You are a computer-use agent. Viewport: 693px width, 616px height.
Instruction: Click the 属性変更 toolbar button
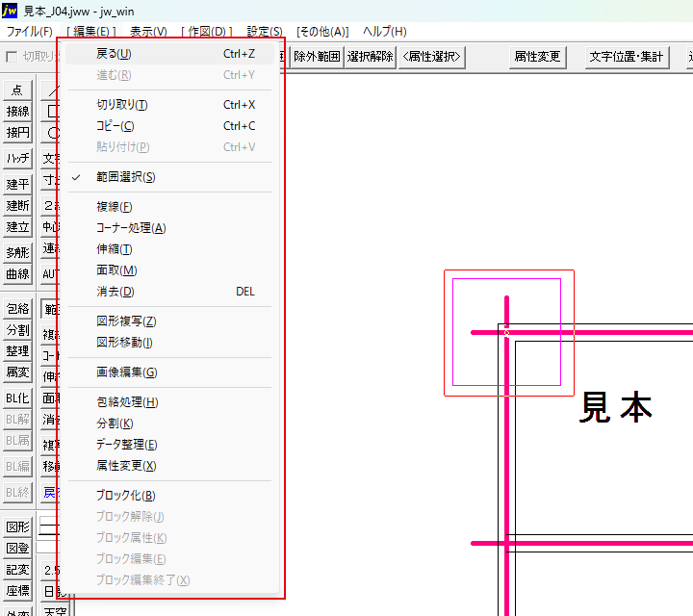537,57
